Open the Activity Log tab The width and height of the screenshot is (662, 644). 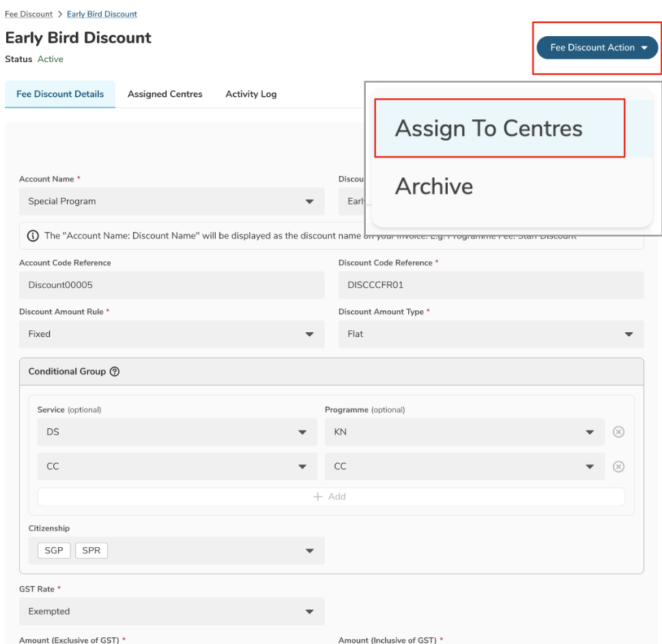250,94
